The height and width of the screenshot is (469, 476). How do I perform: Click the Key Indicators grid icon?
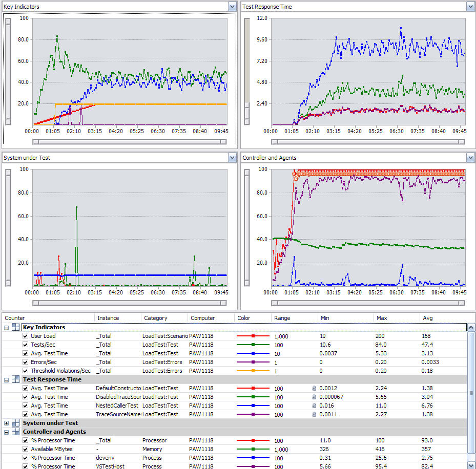click(16, 327)
